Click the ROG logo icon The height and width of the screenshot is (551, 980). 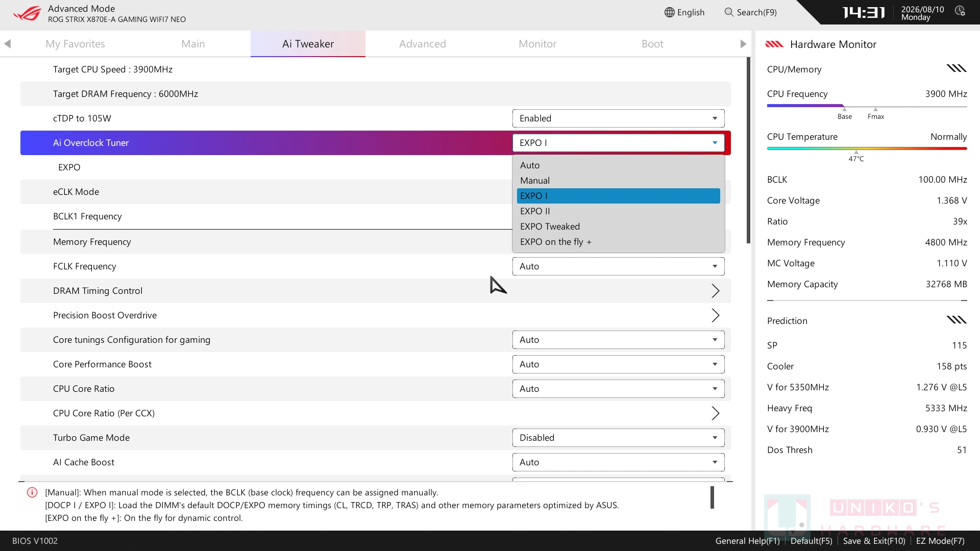[x=27, y=13]
